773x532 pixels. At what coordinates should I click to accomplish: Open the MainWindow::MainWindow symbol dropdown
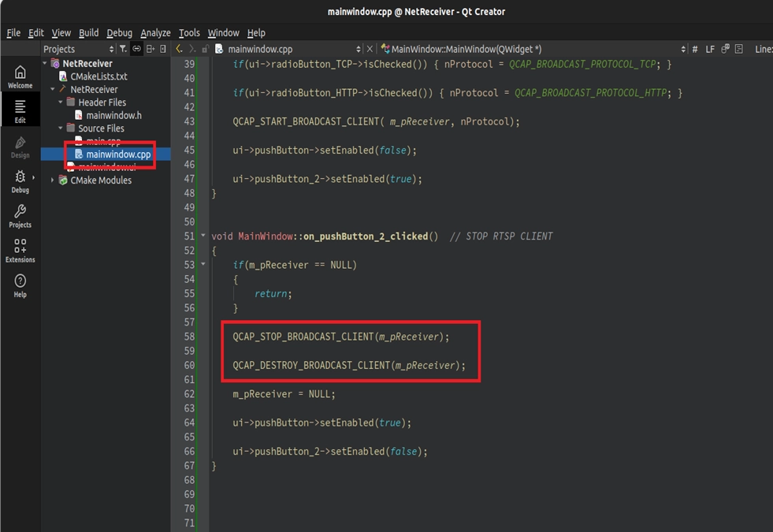click(x=533, y=49)
